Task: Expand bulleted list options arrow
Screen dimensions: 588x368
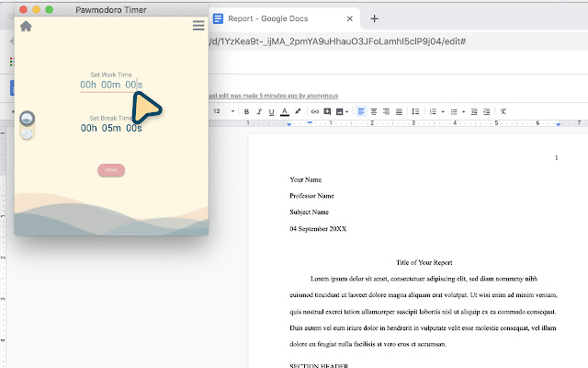Action: click(463, 112)
